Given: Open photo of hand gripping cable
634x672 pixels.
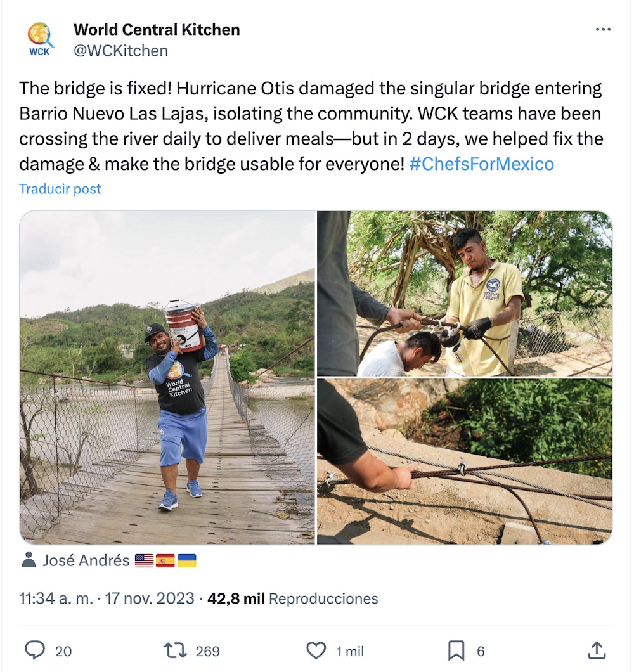Looking at the screenshot, I should [465, 462].
